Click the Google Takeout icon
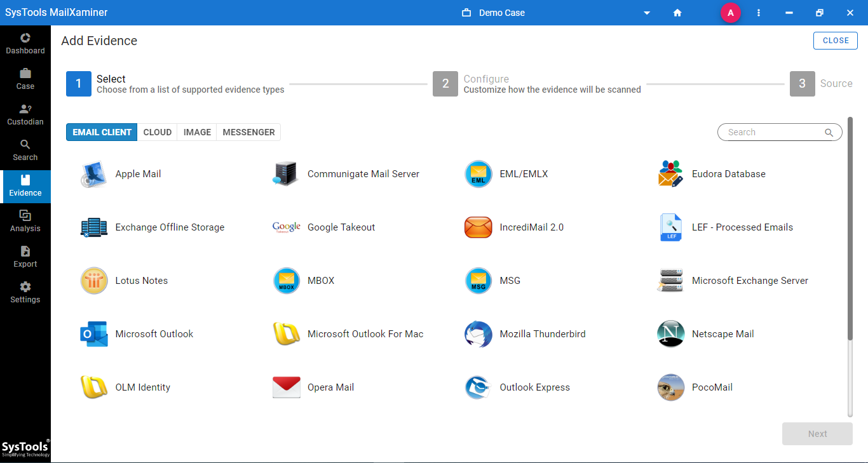The height and width of the screenshot is (463, 868). (x=286, y=227)
